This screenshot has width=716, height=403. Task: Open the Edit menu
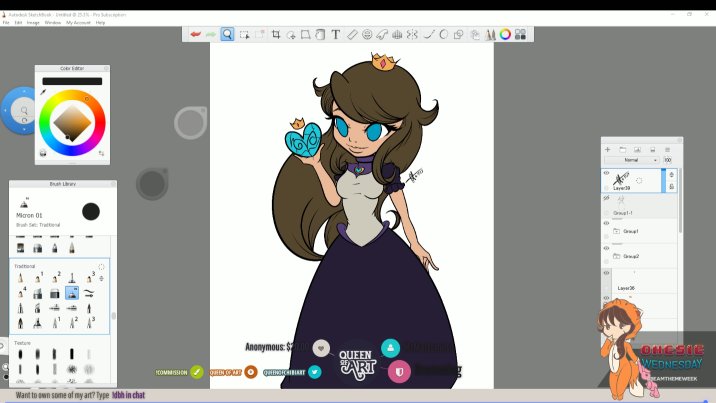point(19,22)
